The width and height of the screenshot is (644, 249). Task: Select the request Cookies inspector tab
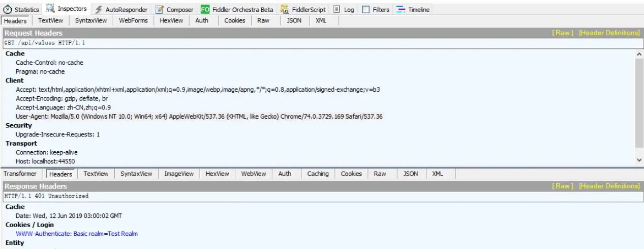(235, 20)
